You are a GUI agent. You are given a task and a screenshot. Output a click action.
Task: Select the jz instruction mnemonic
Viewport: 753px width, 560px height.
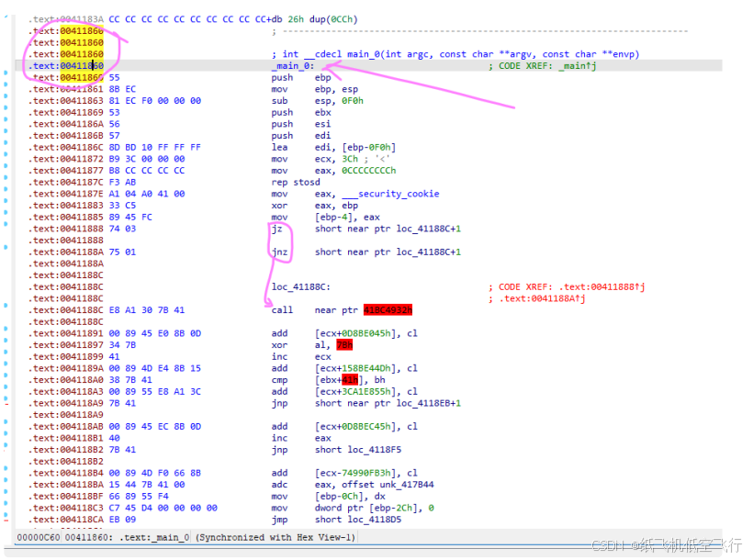click(x=276, y=229)
